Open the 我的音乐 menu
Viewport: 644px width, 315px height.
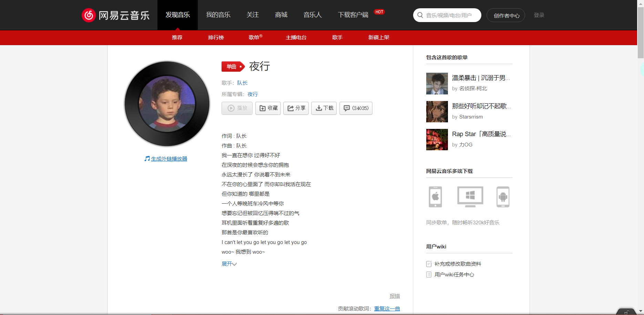[x=218, y=15]
